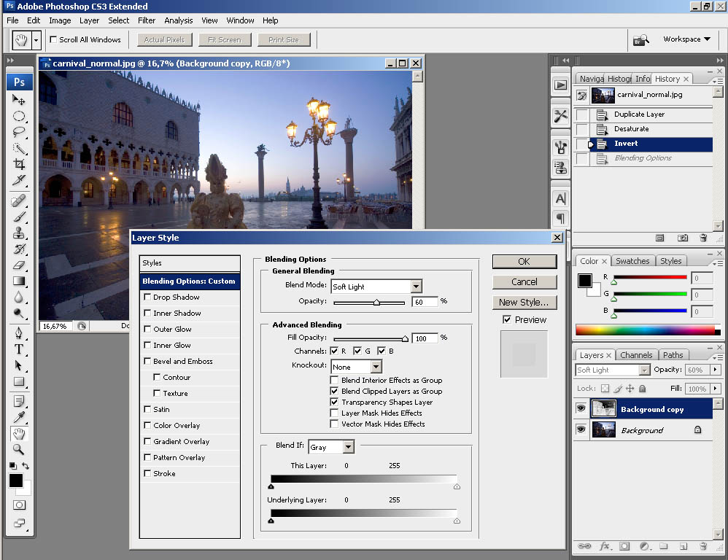This screenshot has height=560, width=728.
Task: Enable the Drop Shadow checkbox
Action: pos(148,297)
